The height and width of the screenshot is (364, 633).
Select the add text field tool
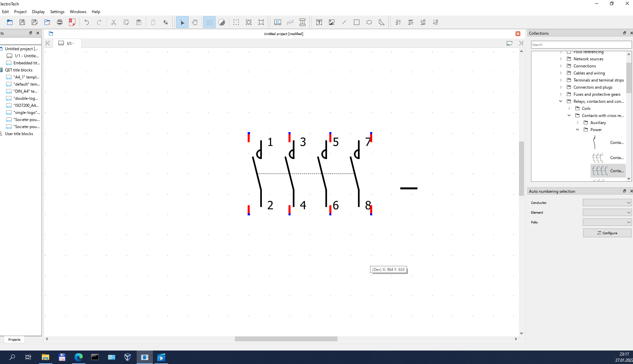tap(319, 22)
